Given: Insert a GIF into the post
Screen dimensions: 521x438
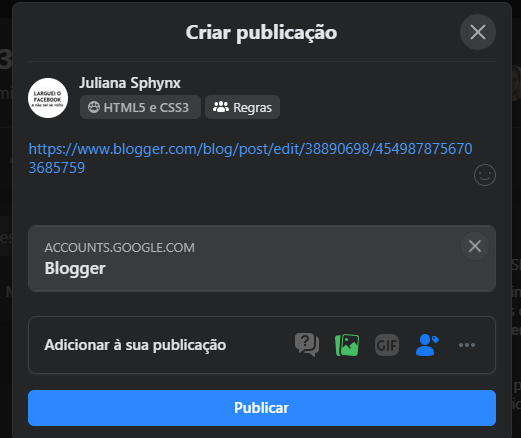Looking at the screenshot, I should [x=387, y=345].
